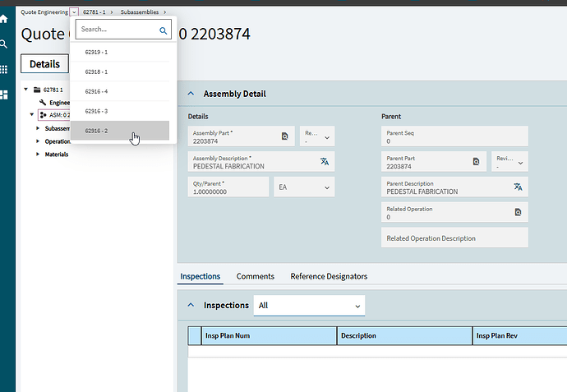Click Related Operation Description field

click(454, 238)
